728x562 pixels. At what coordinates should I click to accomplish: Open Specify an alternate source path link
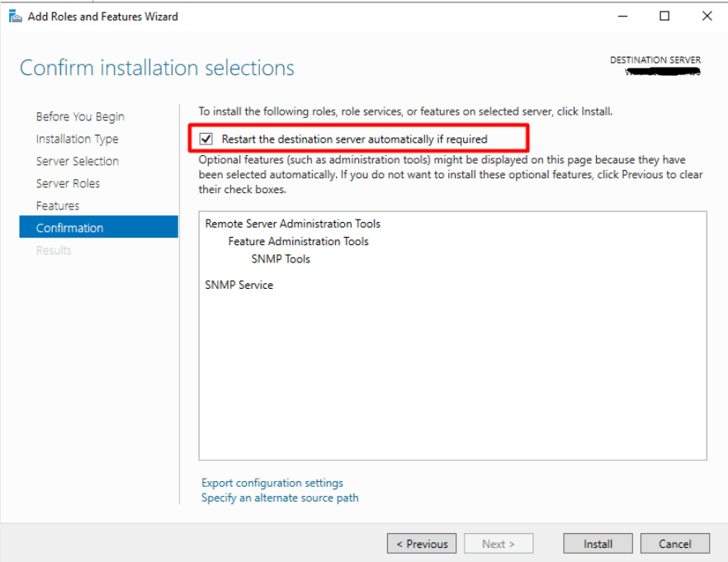(280, 498)
